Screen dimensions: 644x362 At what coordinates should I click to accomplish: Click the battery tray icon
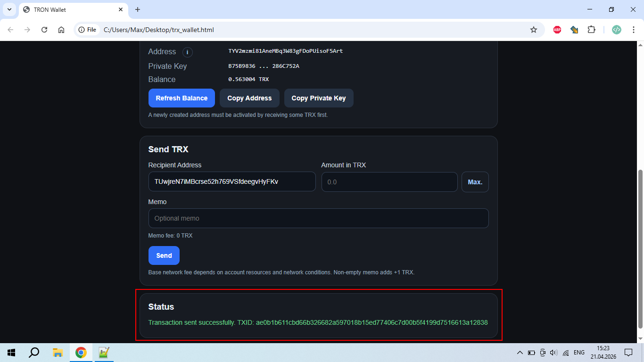[x=531, y=353]
